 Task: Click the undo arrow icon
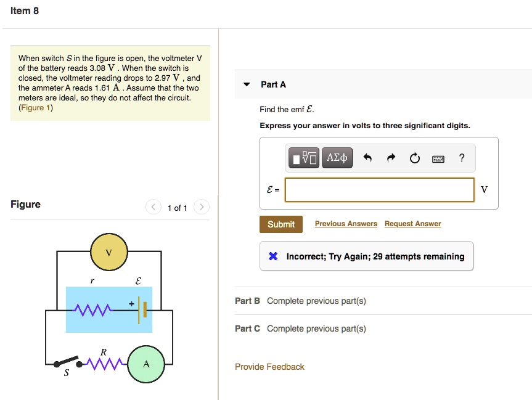(367, 158)
